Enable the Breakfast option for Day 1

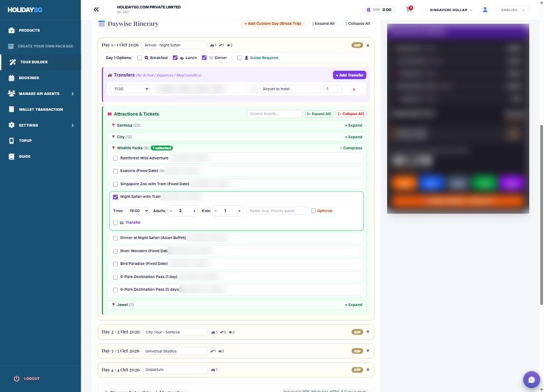[x=139, y=58]
